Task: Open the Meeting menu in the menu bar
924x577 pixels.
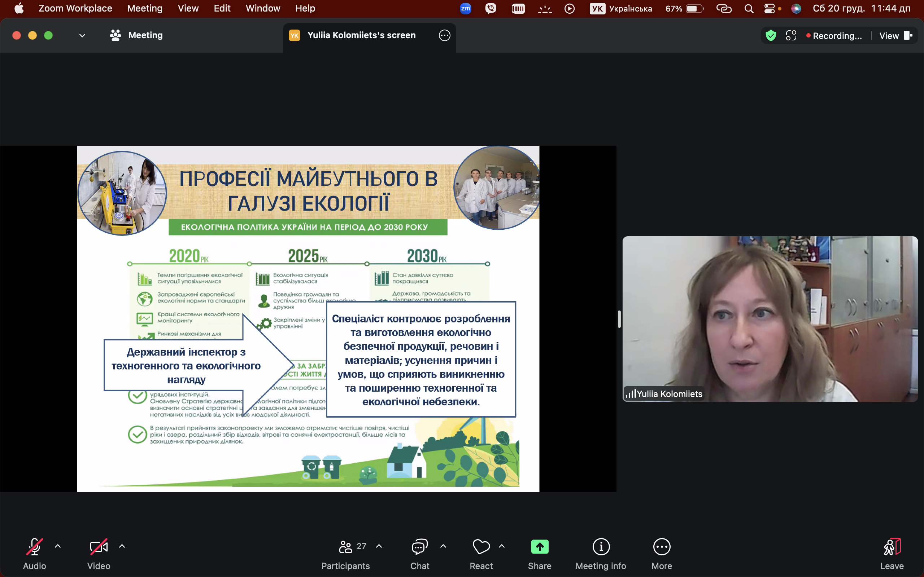Action: coord(145,8)
